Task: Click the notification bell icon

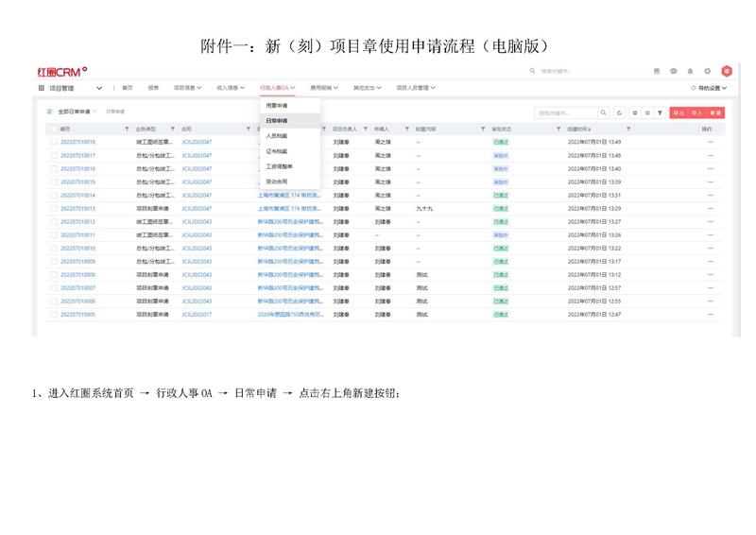Action: click(690, 71)
